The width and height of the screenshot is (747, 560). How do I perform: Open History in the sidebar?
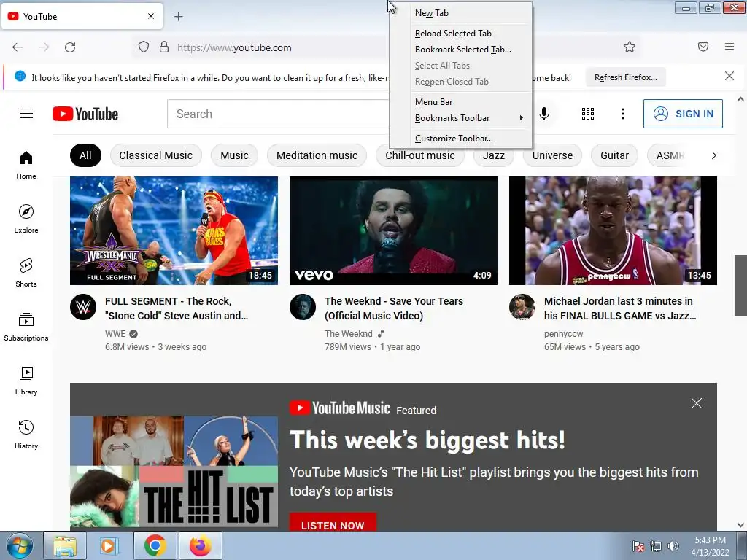tap(26, 435)
